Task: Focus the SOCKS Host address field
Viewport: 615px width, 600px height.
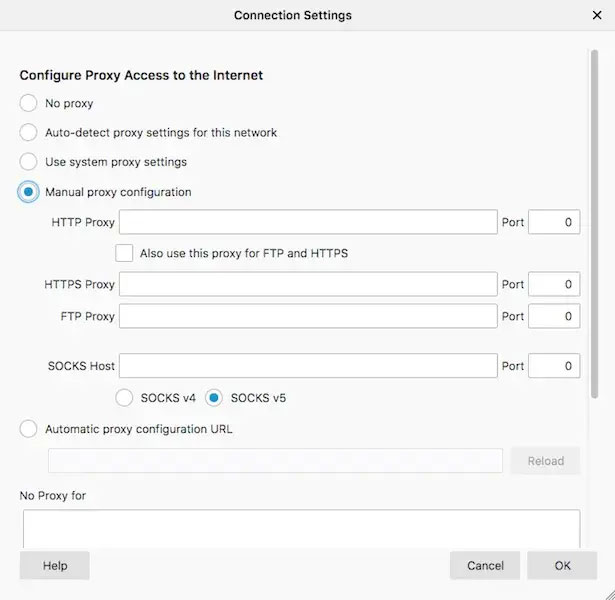Action: coord(308,365)
